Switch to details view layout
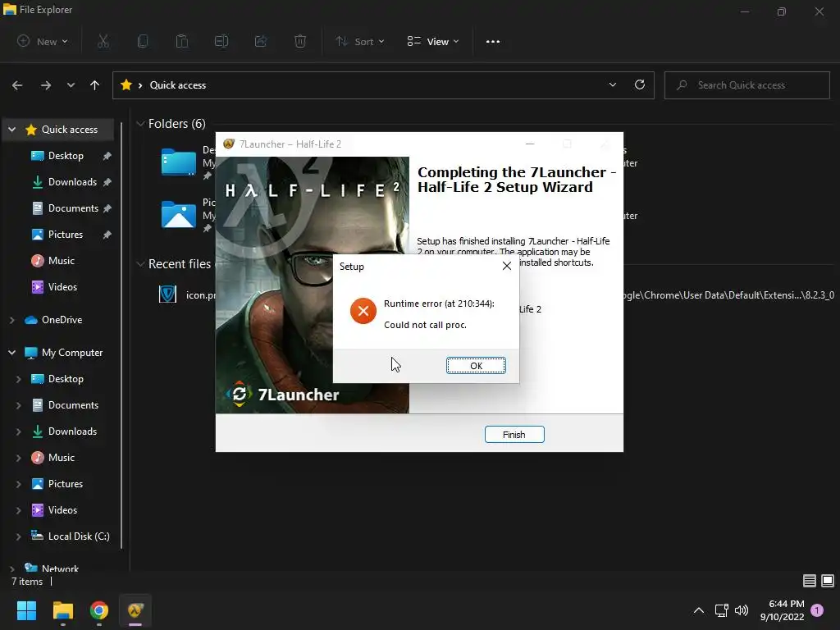The height and width of the screenshot is (630, 840). coord(810,581)
